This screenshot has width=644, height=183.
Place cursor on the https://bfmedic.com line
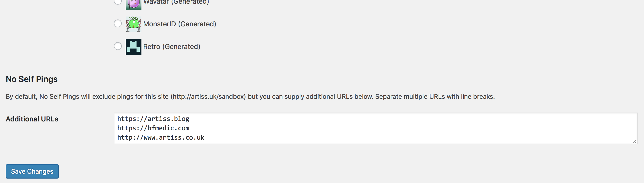point(153,128)
